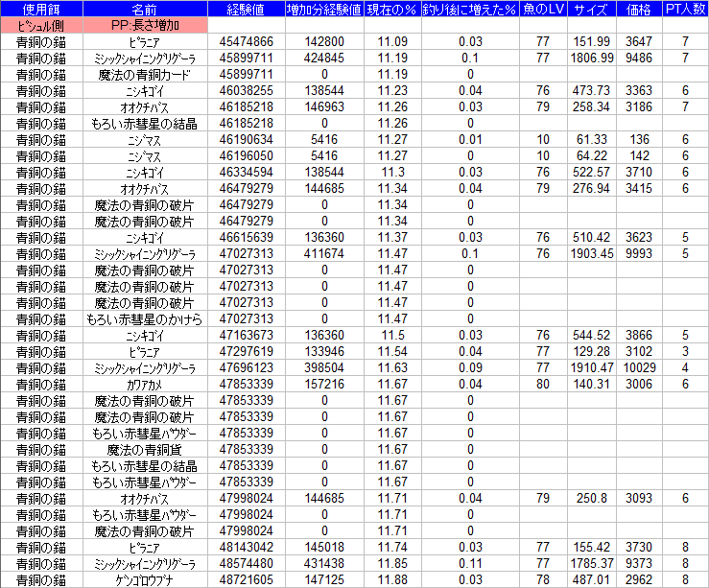709x588 pixels.
Task: Click the 価格 column header
Action: point(638,9)
